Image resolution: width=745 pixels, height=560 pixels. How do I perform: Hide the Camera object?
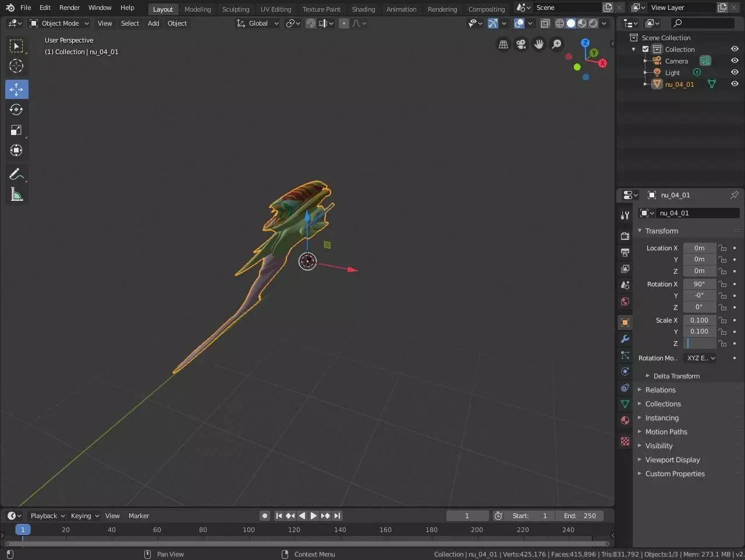(735, 61)
